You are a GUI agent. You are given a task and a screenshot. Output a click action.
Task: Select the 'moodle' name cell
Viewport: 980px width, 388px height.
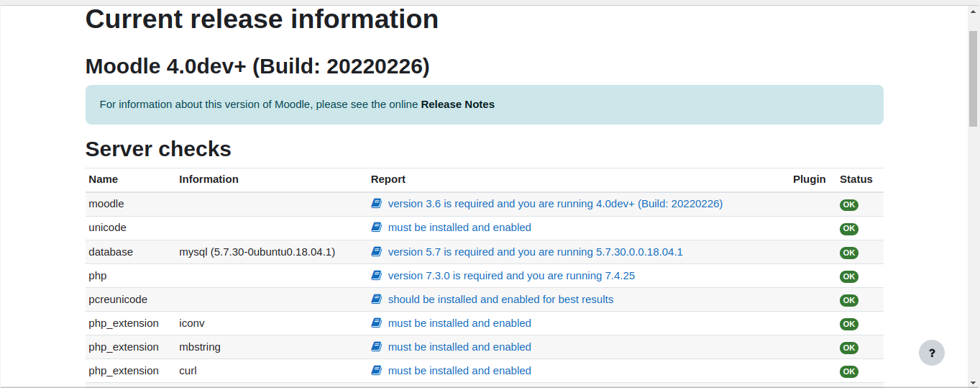[106, 204]
